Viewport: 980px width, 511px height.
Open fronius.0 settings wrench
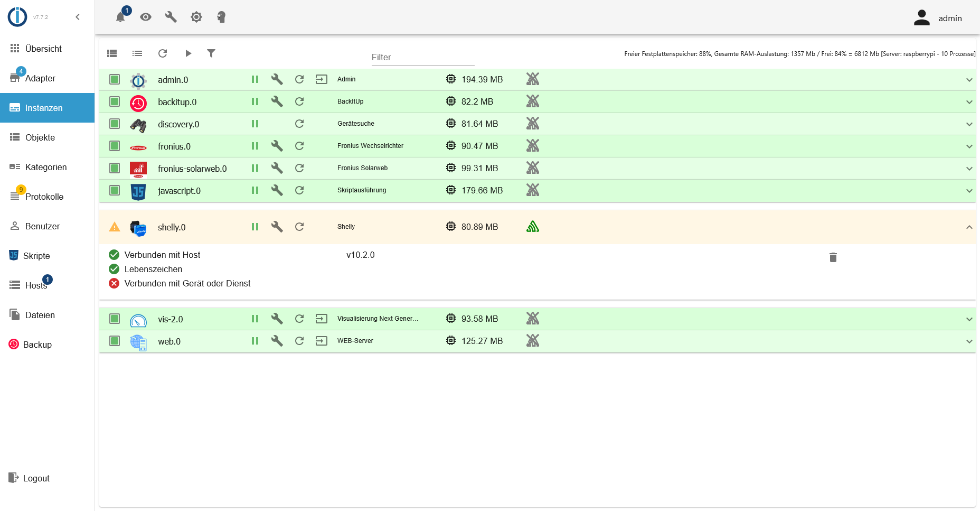point(277,146)
